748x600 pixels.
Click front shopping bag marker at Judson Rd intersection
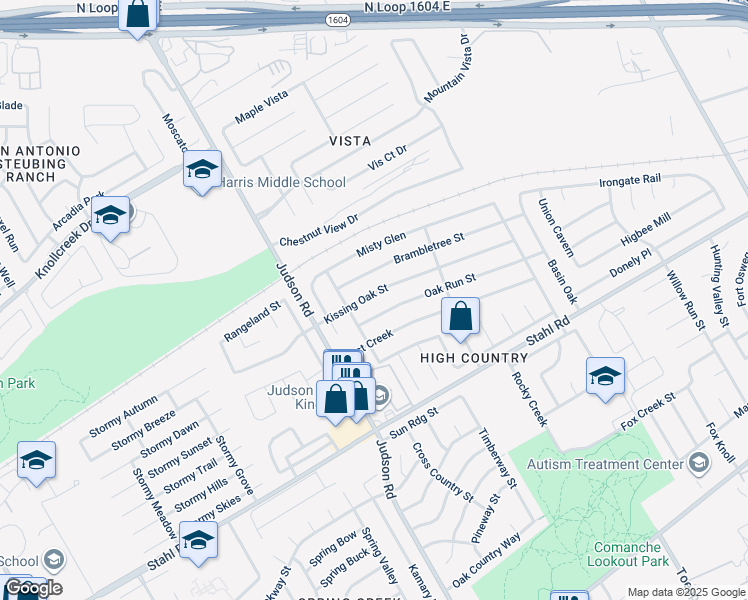tap(335, 400)
